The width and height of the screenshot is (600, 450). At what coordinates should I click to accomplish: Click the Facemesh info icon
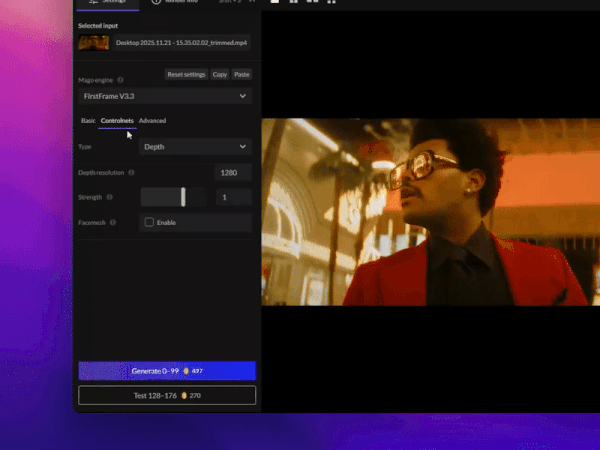point(112,222)
